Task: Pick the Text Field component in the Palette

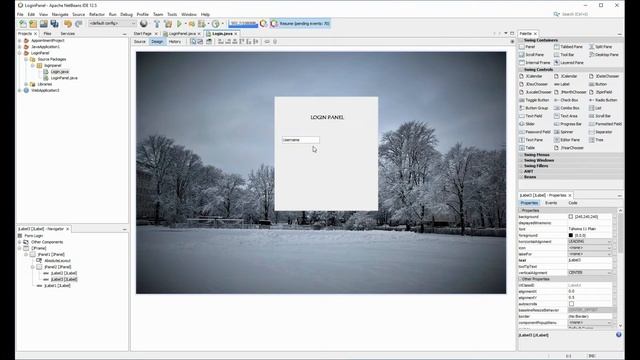Action: (531, 116)
